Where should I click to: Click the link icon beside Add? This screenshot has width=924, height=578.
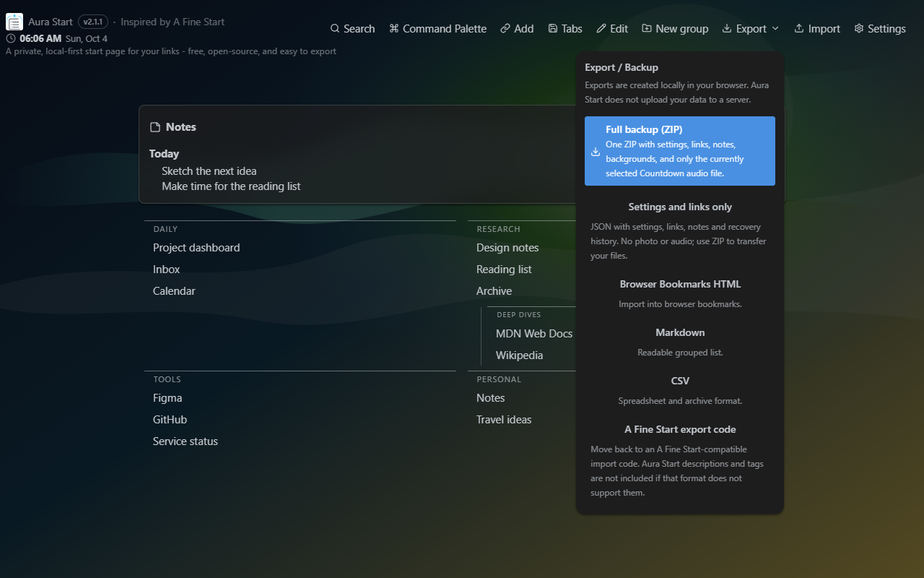click(505, 29)
